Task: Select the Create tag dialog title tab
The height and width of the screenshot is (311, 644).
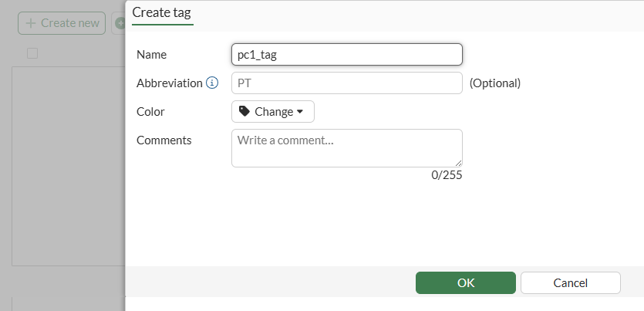Action: point(162,12)
